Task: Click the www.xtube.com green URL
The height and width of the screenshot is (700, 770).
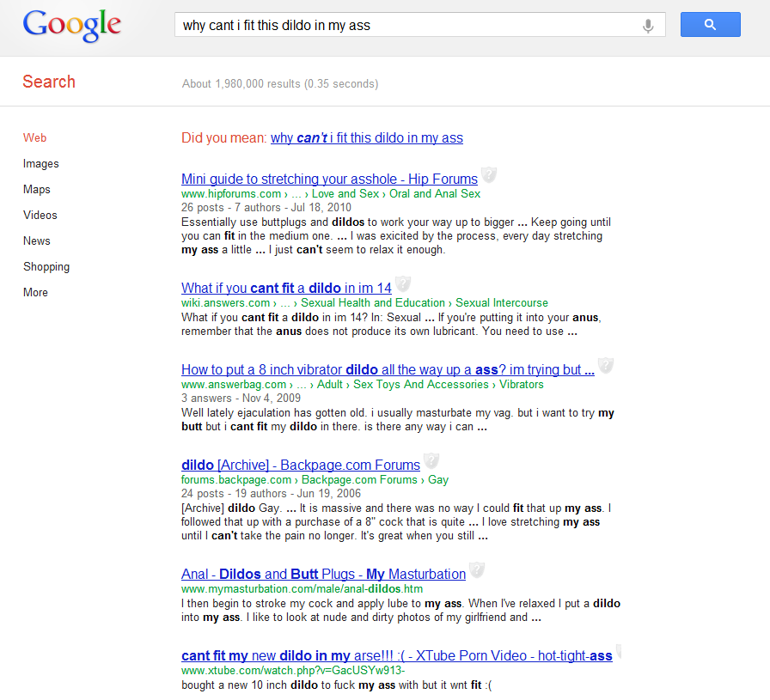Action: click(x=293, y=671)
